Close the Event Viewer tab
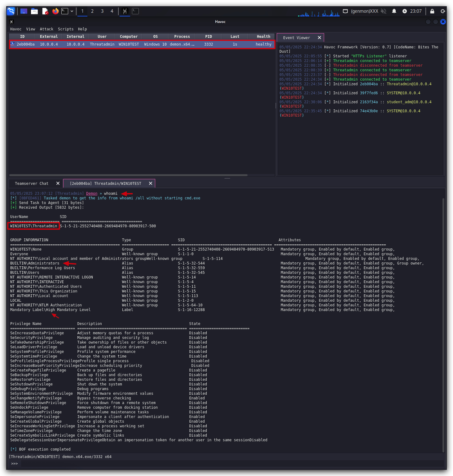The height and width of the screenshot is (476, 453). pos(319,38)
